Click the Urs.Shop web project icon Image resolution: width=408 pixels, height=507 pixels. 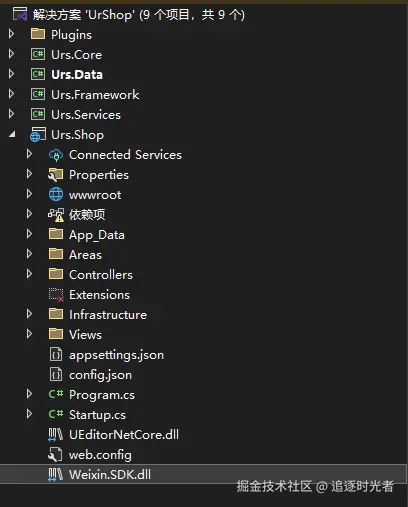[38, 135]
